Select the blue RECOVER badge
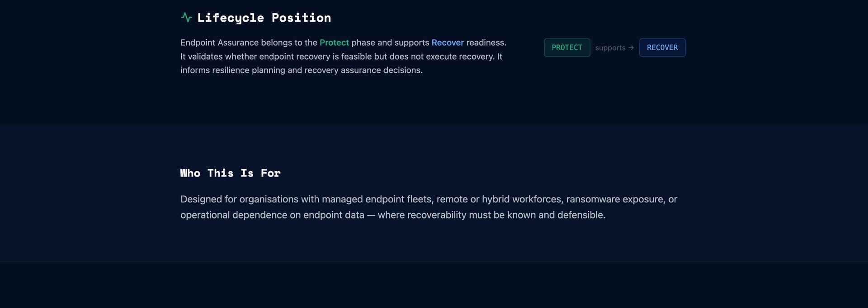868x308 pixels. (x=662, y=47)
